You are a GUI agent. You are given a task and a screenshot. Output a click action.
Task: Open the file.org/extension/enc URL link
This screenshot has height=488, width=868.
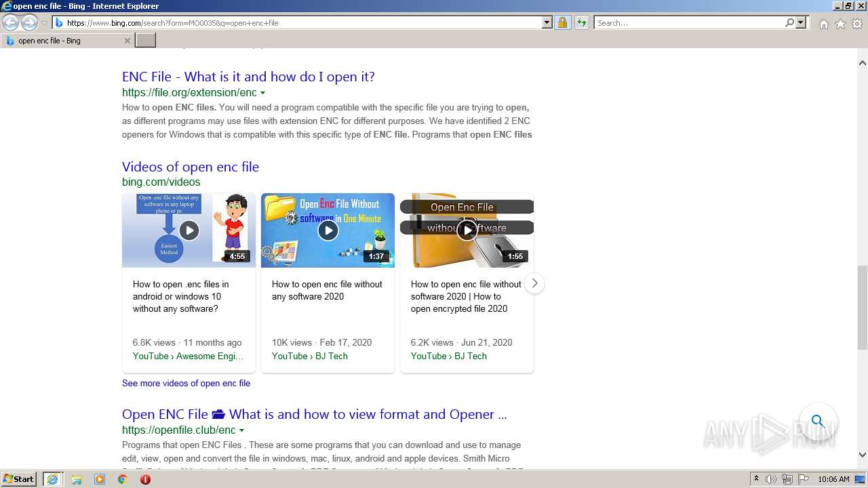189,93
